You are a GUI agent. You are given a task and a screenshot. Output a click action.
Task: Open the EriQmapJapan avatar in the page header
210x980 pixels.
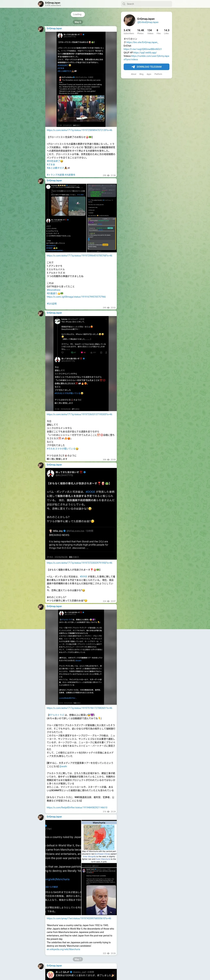pos(41,4)
